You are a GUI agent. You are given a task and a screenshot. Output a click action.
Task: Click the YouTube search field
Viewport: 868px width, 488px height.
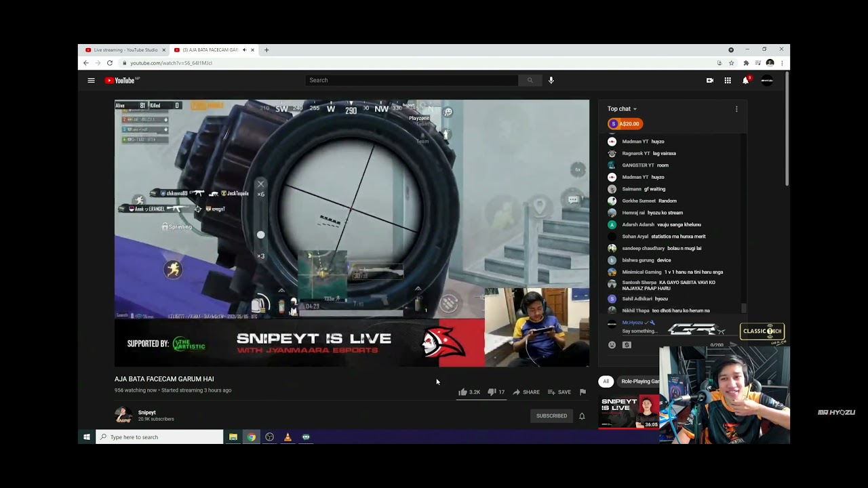412,81
